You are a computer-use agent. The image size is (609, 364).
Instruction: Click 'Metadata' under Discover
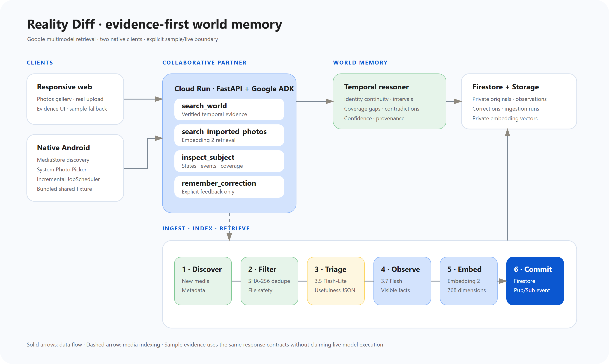pyautogui.click(x=193, y=291)
